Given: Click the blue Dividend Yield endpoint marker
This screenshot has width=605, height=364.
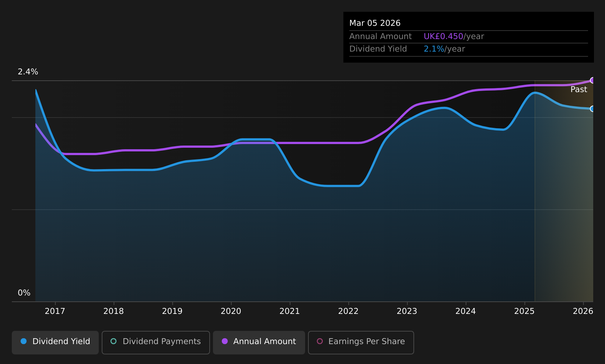Looking at the screenshot, I should (592, 109).
